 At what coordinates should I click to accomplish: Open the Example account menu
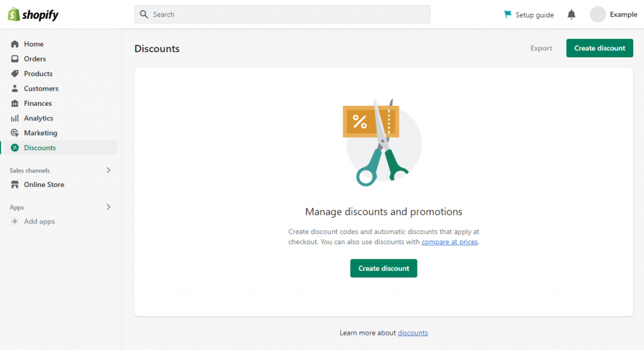tap(613, 14)
